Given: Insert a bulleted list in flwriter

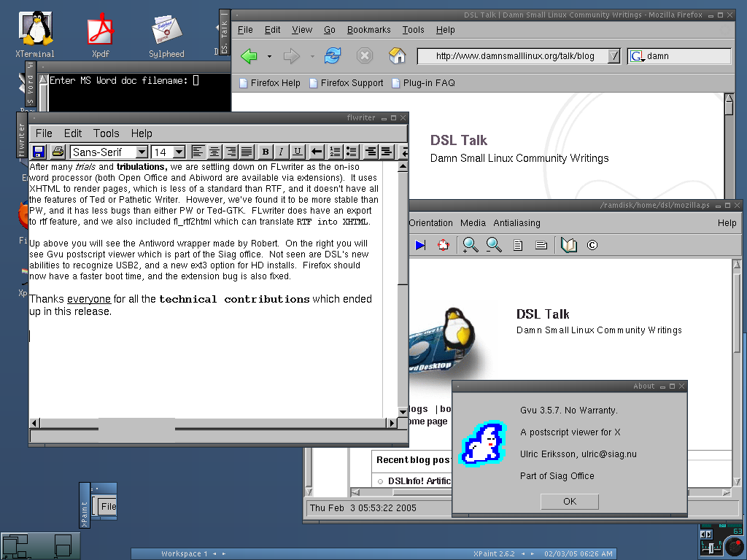Looking at the screenshot, I should click(x=352, y=152).
